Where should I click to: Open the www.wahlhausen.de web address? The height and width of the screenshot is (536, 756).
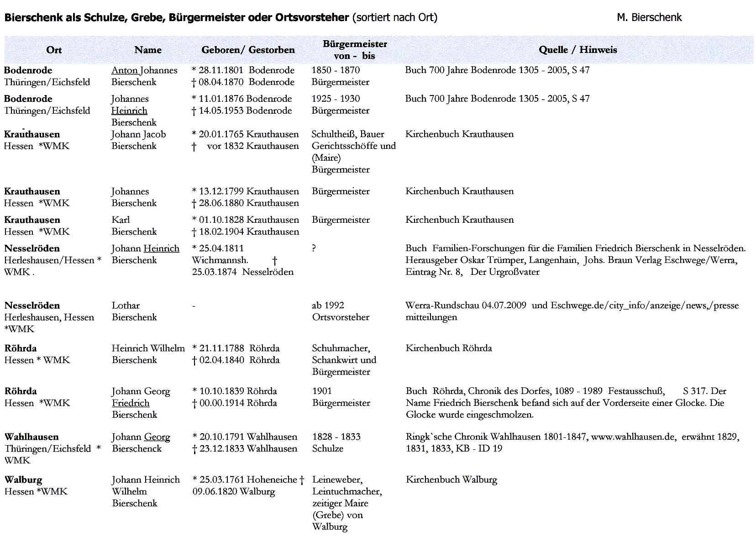pyautogui.click(x=633, y=437)
